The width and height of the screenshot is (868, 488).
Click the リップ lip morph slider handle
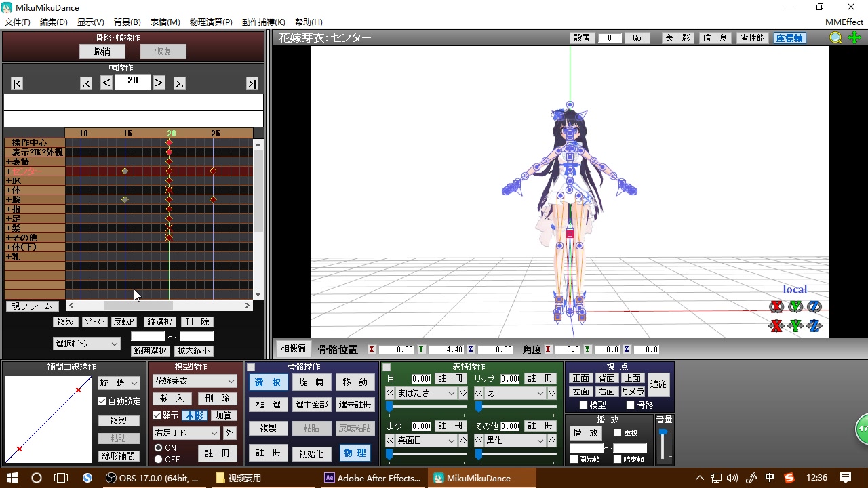click(478, 407)
